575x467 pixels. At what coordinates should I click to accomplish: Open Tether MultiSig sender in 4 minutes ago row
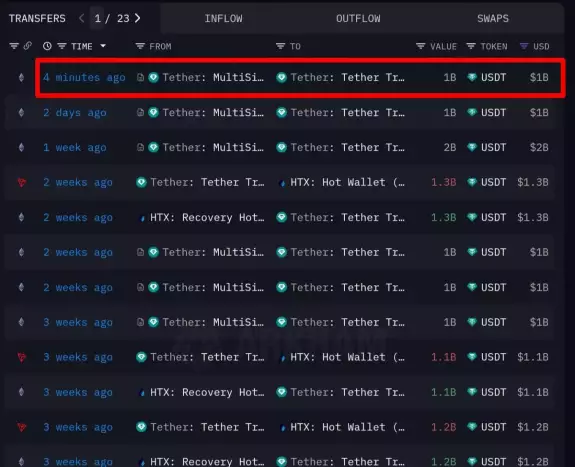tap(213, 77)
